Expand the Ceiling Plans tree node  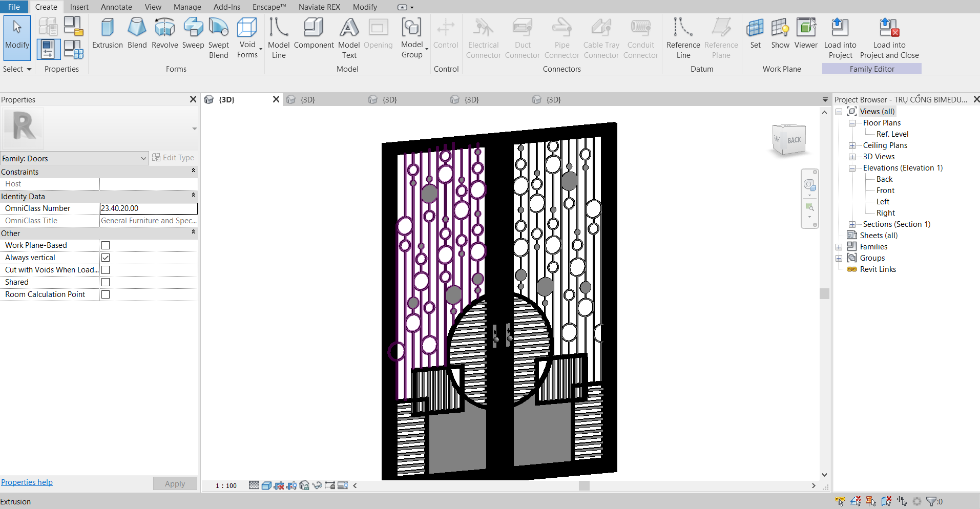[x=852, y=145]
